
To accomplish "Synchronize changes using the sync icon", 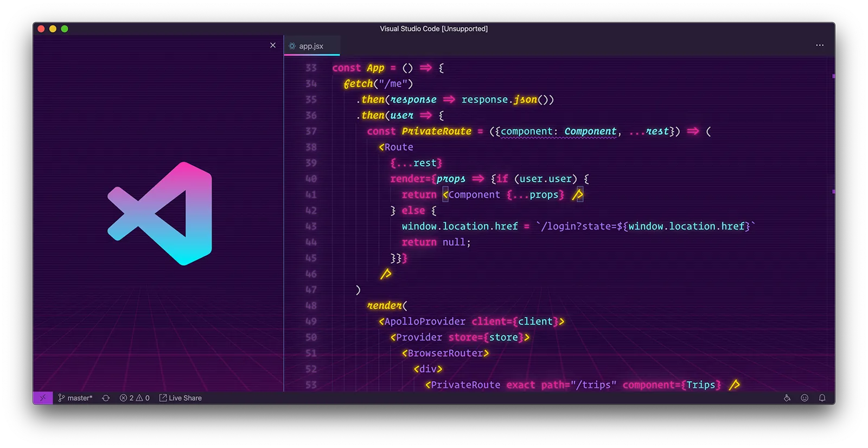I will tap(106, 398).
